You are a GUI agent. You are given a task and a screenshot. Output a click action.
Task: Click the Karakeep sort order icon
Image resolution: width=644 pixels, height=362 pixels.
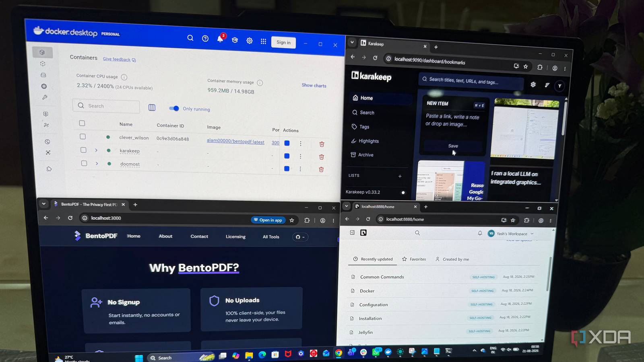pyautogui.click(x=547, y=85)
